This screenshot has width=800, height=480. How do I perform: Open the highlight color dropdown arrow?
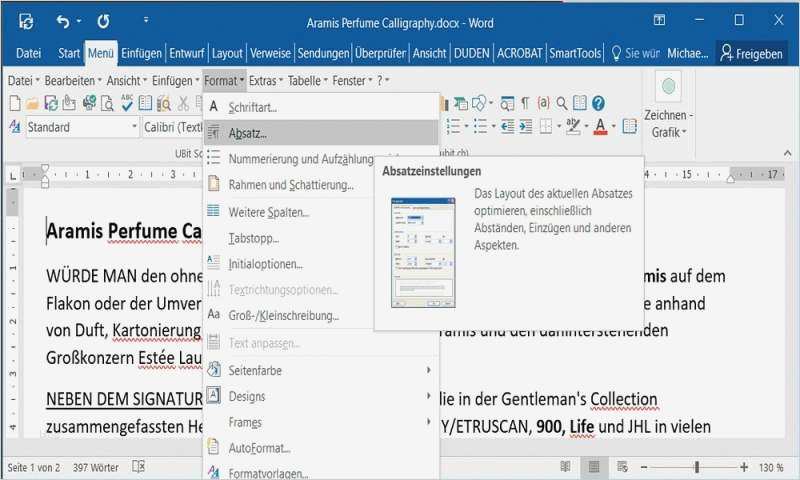pyautogui.click(x=586, y=127)
